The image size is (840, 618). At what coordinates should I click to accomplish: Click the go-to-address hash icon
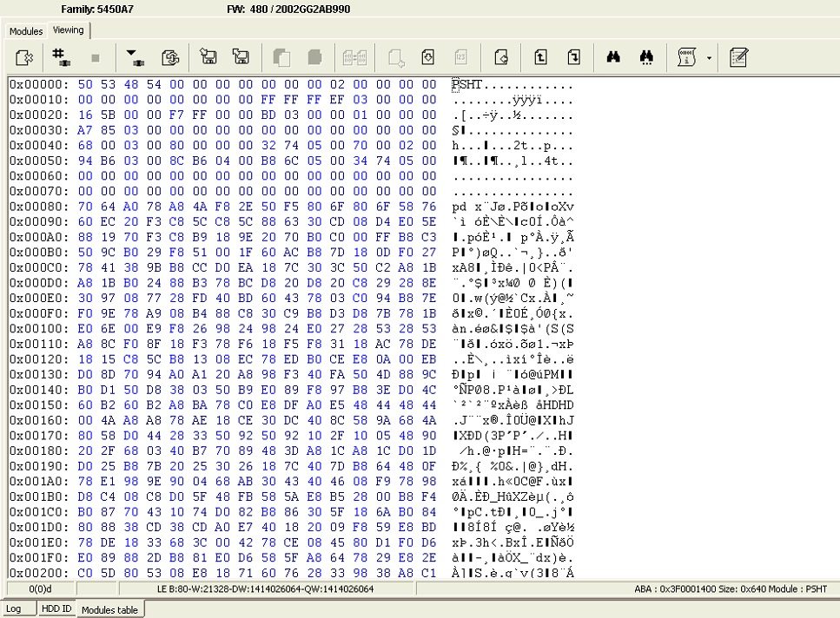point(61,57)
